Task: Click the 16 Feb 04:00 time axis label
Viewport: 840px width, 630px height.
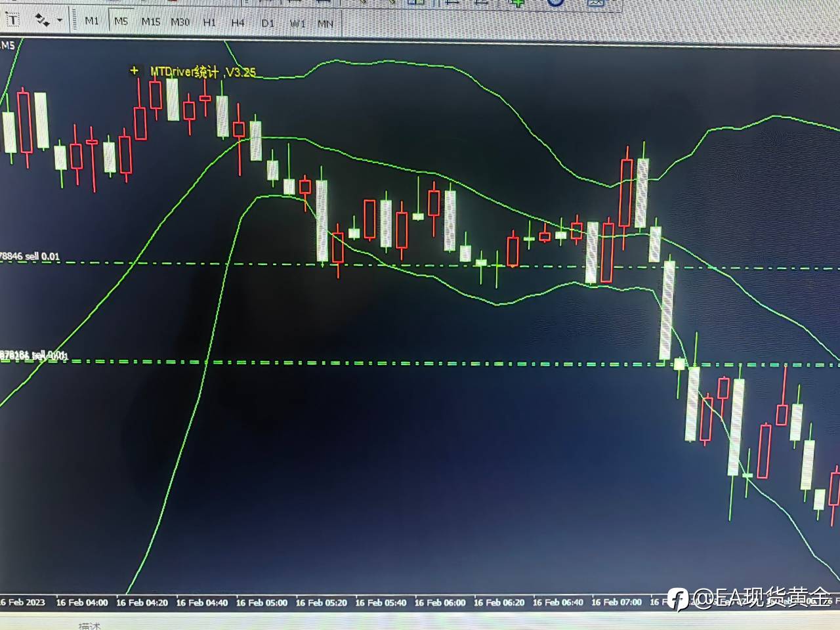Action: click(82, 602)
